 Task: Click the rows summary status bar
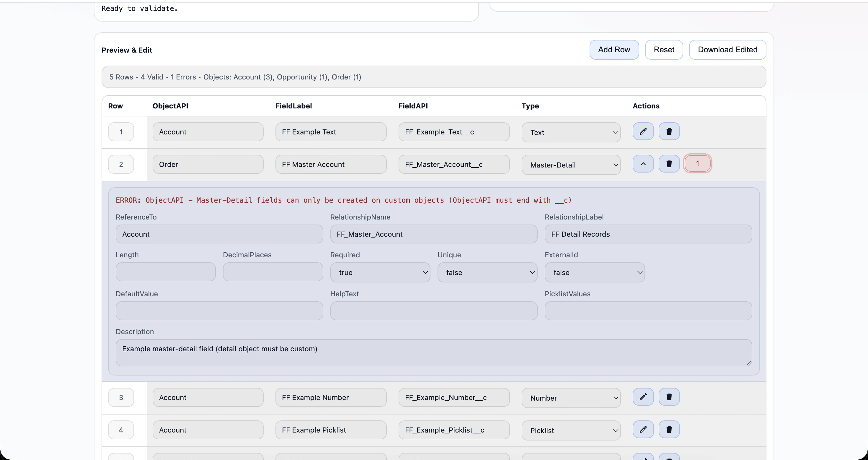coord(434,77)
